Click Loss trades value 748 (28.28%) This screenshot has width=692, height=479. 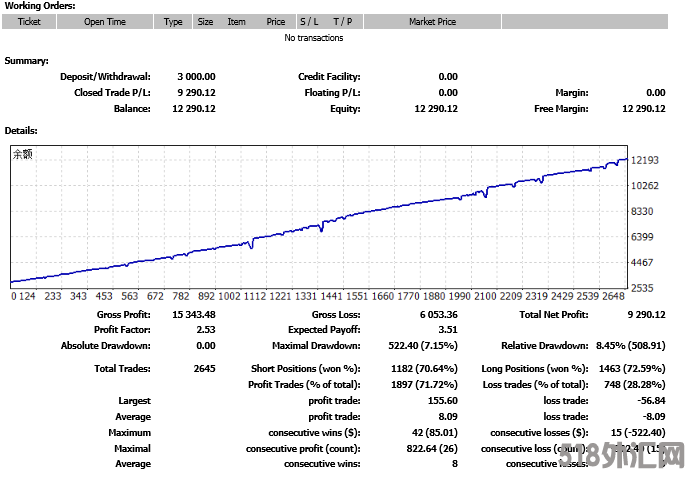click(635, 385)
